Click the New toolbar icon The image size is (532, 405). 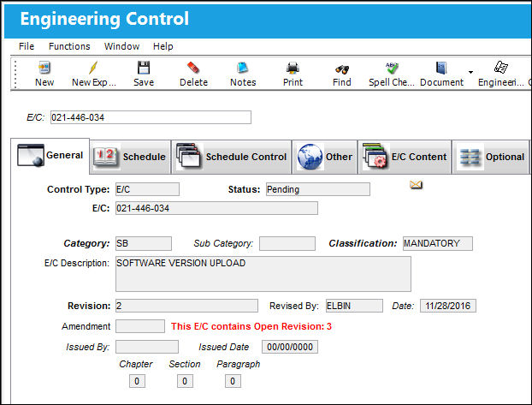[44, 68]
